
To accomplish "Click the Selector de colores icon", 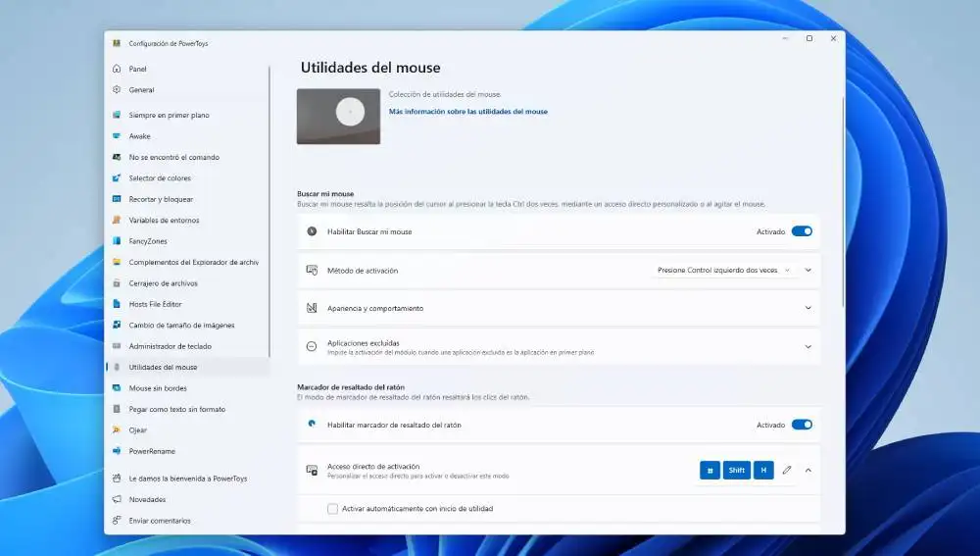I will [117, 178].
